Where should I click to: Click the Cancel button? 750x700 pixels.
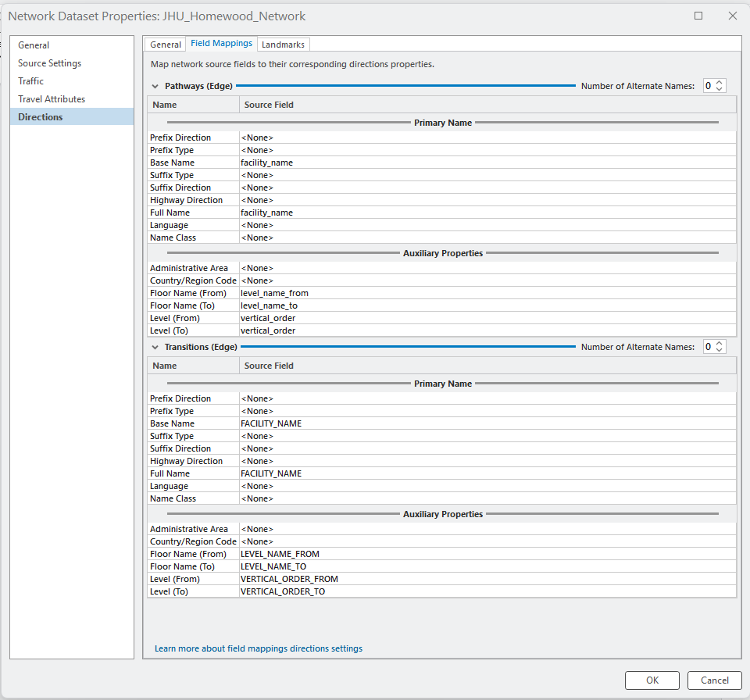[715, 680]
